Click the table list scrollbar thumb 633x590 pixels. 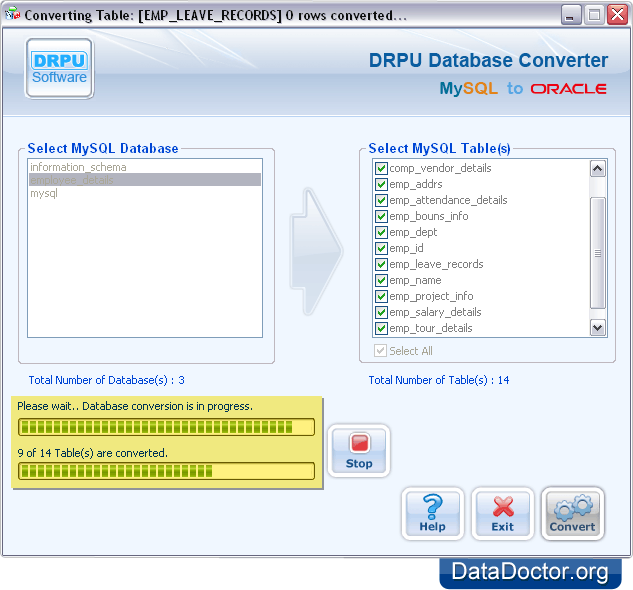tap(597, 253)
